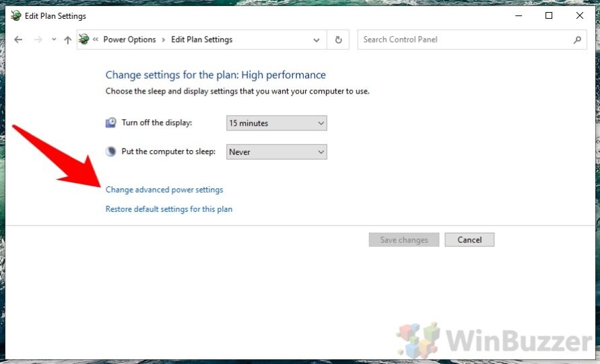Screen dimensions: 600x364
Task: Click the double chevron before Power Options
Action: tap(96, 39)
